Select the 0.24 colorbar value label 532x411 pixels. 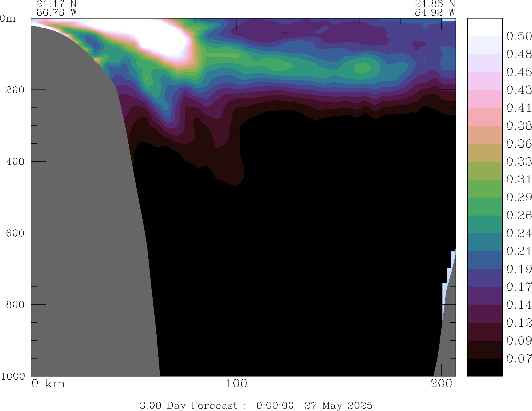tap(519, 233)
